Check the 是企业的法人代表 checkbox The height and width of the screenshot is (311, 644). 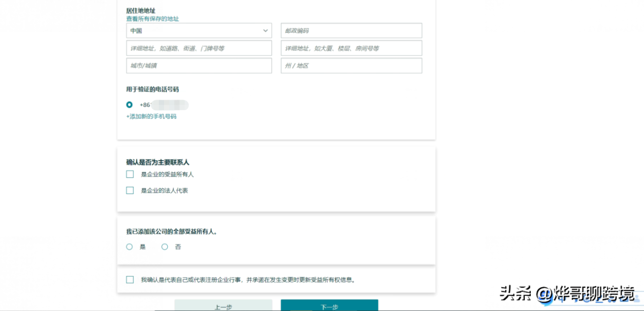[x=129, y=190]
